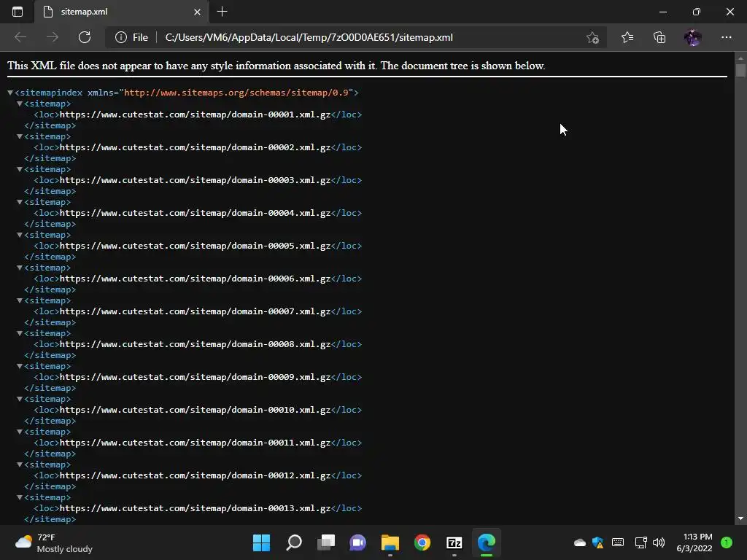This screenshot has width=747, height=560.
Task: View site information File icon
Action: [x=132, y=37]
